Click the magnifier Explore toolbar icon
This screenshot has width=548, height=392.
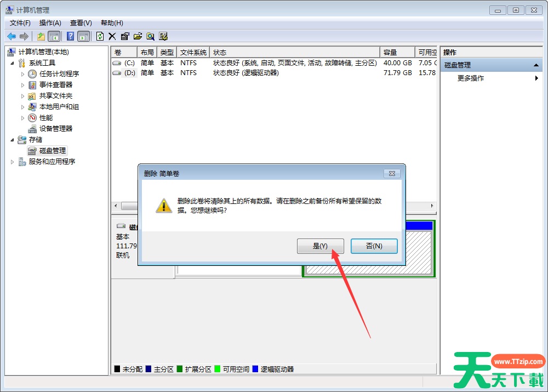coord(150,36)
